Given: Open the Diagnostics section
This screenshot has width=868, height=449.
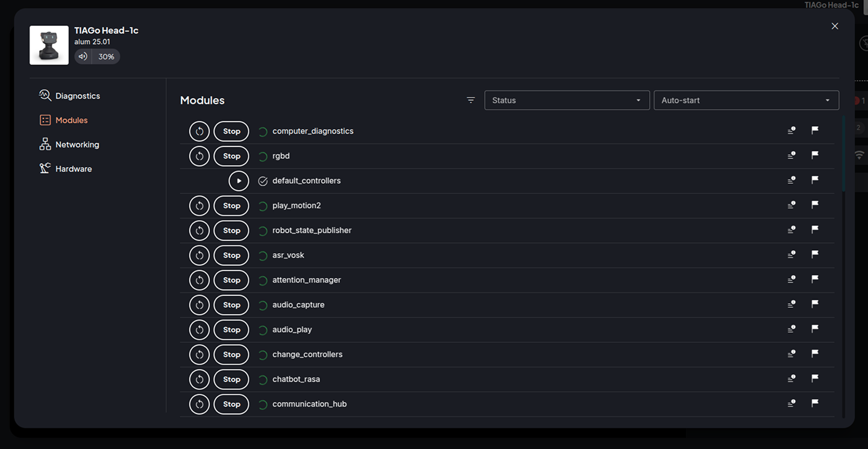Looking at the screenshot, I should coord(69,96).
